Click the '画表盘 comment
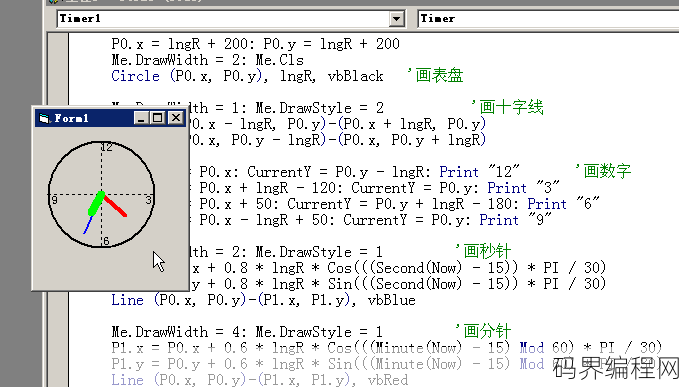Viewport: 679px width, 387px height. tap(435, 75)
